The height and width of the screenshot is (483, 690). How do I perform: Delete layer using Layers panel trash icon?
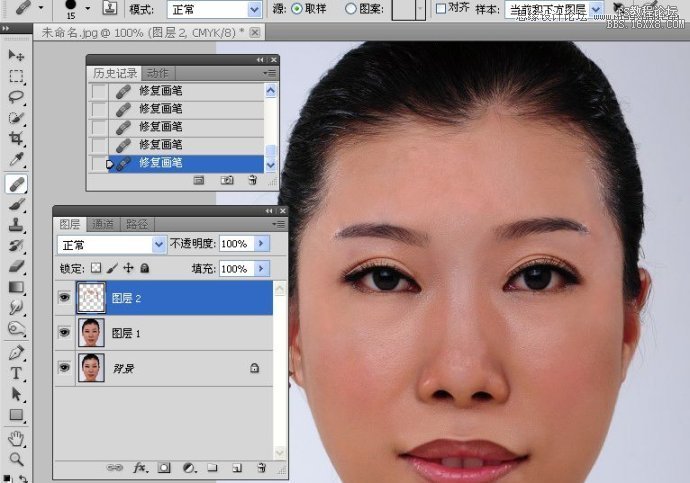pyautogui.click(x=261, y=467)
